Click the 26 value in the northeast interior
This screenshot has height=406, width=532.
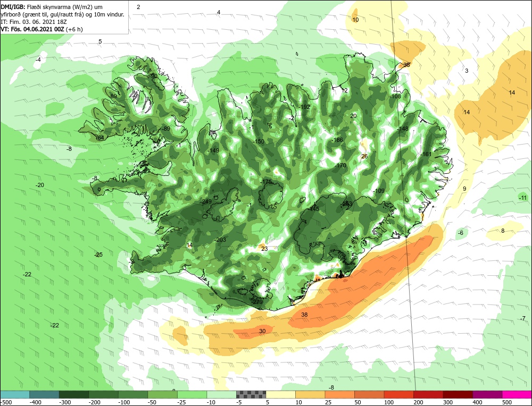pos(364,156)
